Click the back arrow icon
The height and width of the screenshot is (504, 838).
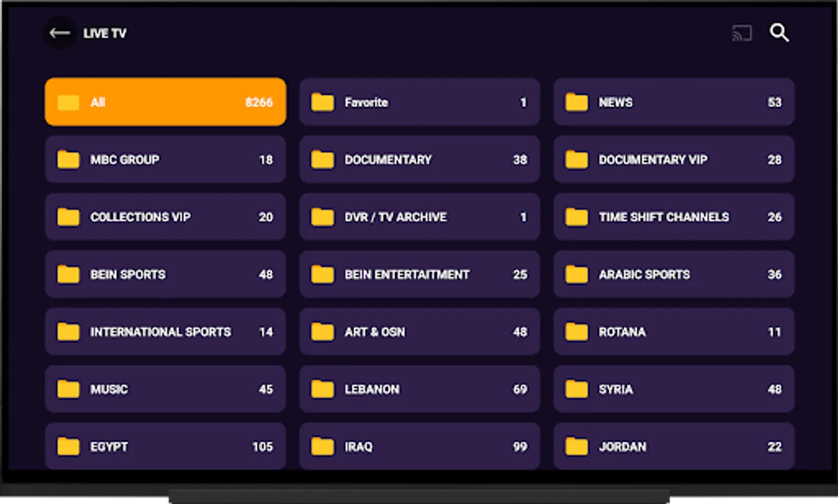tap(59, 33)
